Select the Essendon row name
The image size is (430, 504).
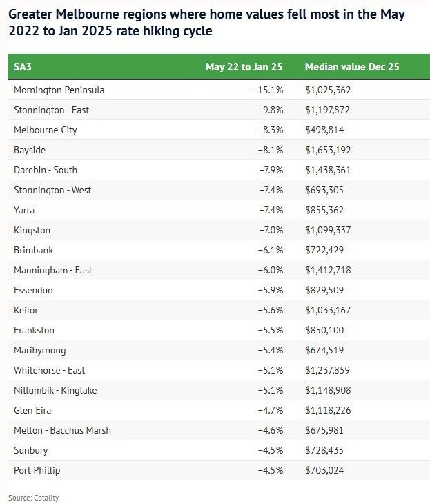[33, 290]
